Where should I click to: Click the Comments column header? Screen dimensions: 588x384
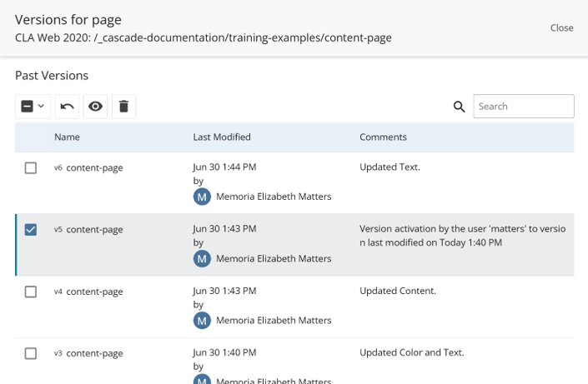point(383,137)
